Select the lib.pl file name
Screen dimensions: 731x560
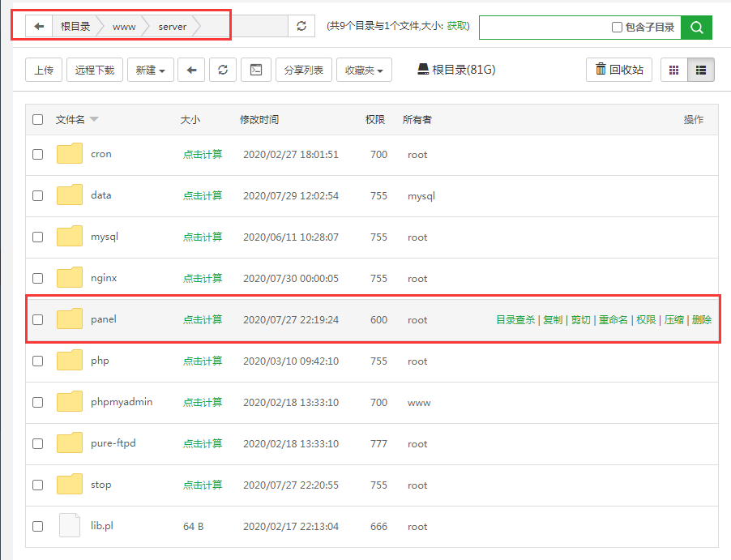(x=102, y=526)
